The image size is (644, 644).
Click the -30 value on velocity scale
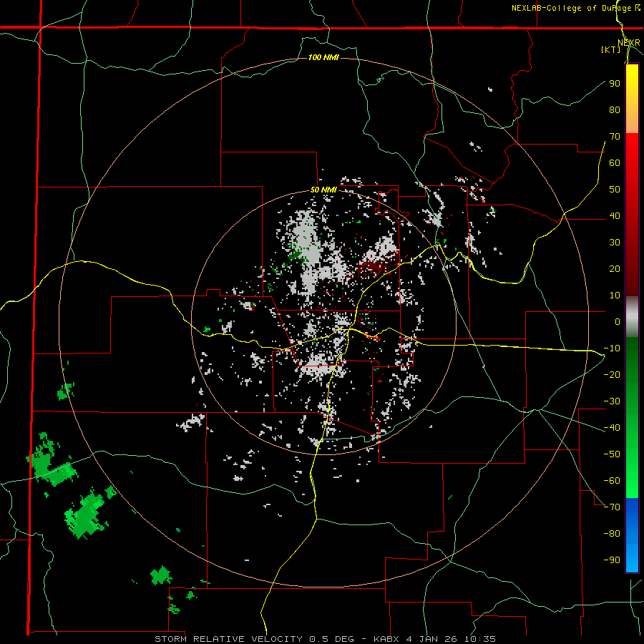click(x=612, y=401)
